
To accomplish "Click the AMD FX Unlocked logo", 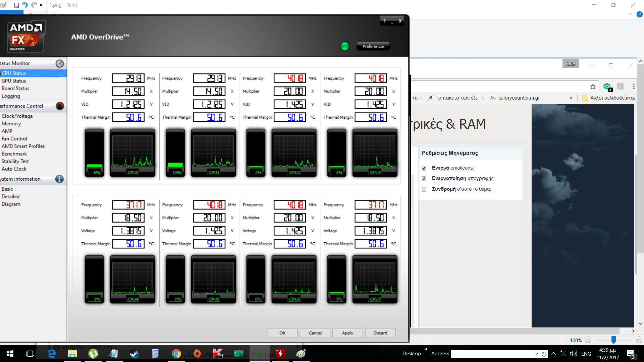I will click(26, 36).
